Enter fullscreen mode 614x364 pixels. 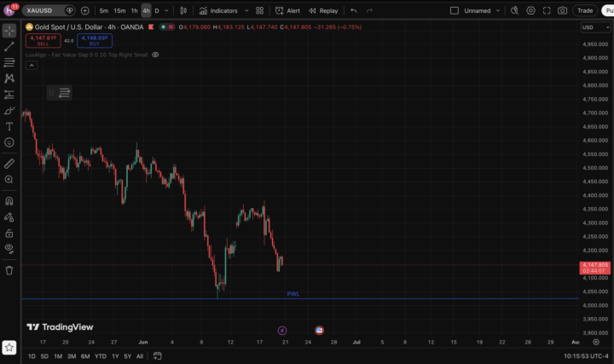pyautogui.click(x=547, y=10)
